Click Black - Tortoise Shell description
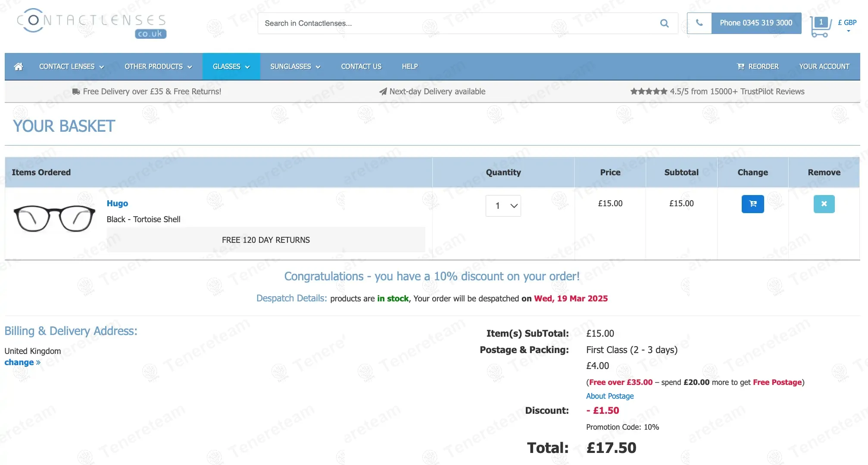This screenshot has width=868, height=465. tap(144, 219)
